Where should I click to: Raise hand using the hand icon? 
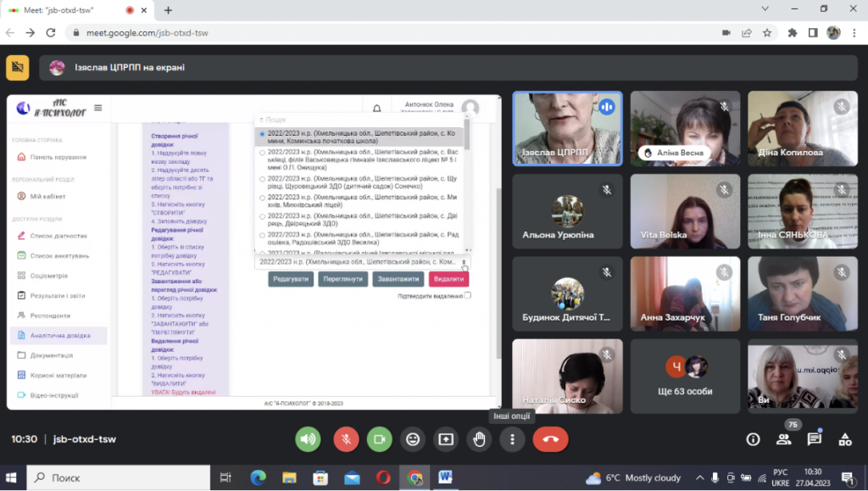pyautogui.click(x=479, y=439)
